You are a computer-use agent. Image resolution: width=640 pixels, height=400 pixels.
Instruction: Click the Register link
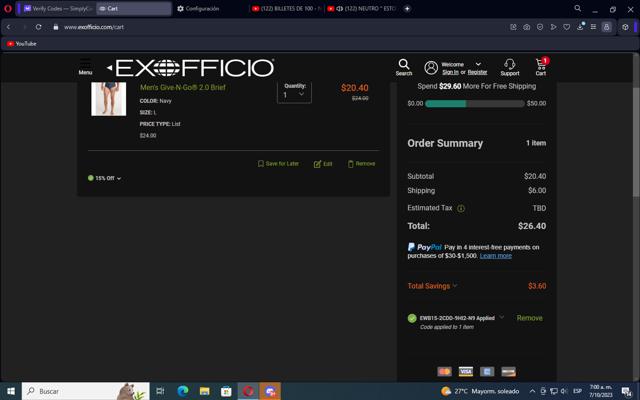pyautogui.click(x=477, y=72)
